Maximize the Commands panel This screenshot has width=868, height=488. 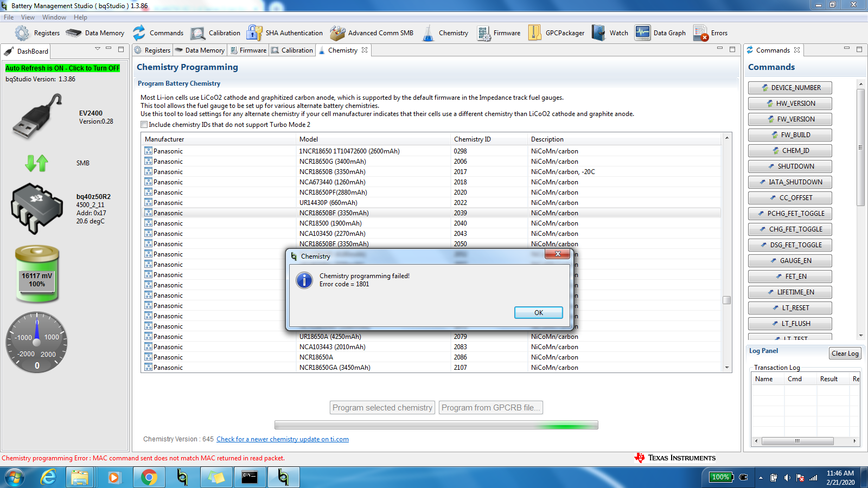point(859,49)
